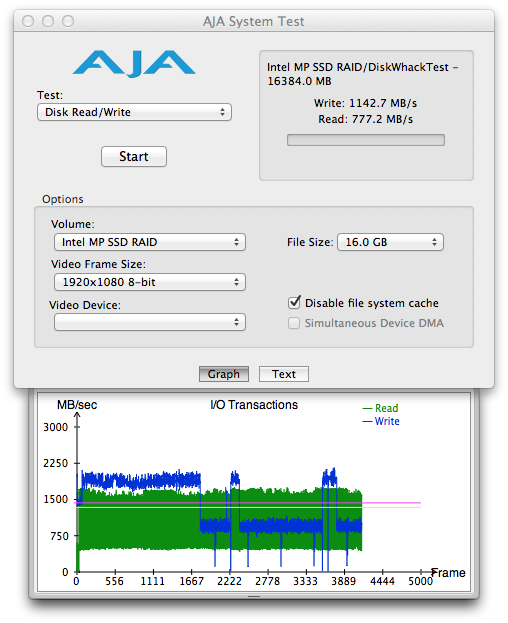Click the 2222 tick label on frame axis
This screenshot has width=508, height=623.
pyautogui.click(x=229, y=581)
